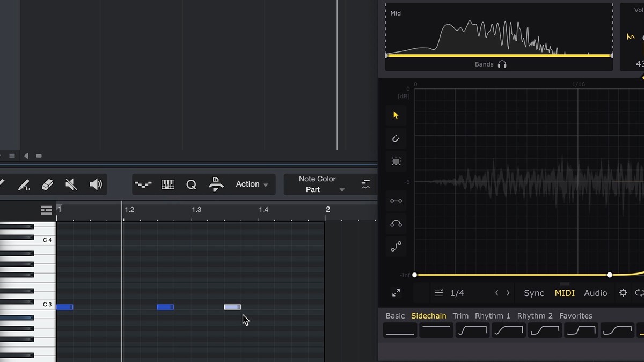This screenshot has height=362, width=644.
Task: Toggle the Bands headphones listen icon
Action: coord(502,64)
